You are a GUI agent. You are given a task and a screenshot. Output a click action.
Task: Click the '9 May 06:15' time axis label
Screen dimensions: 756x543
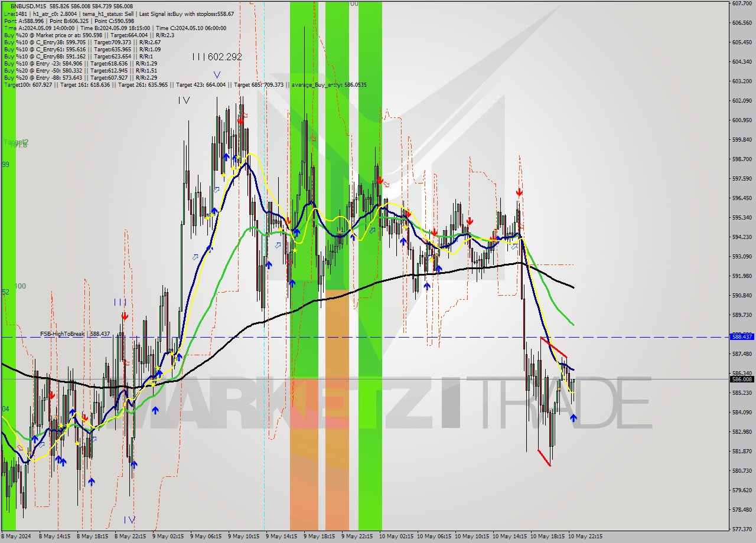point(206,537)
